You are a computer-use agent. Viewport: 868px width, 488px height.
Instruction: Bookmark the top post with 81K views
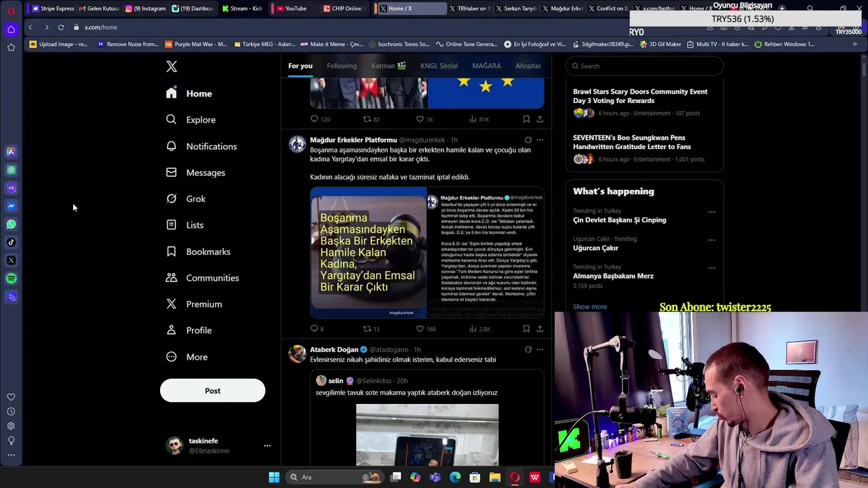click(526, 119)
